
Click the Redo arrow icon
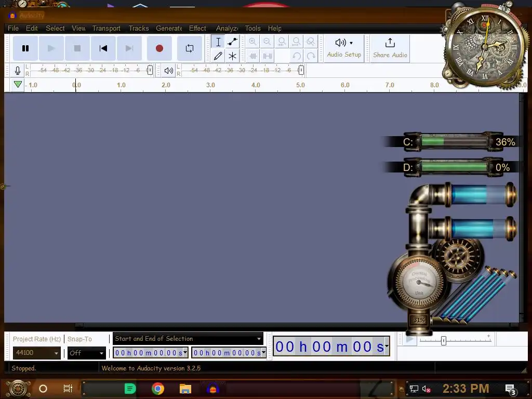(311, 56)
